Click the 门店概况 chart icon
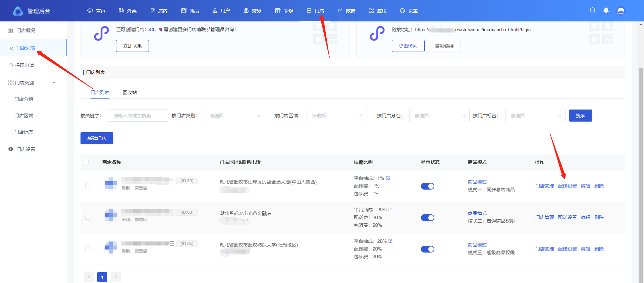The image size is (644, 283). pos(11,30)
